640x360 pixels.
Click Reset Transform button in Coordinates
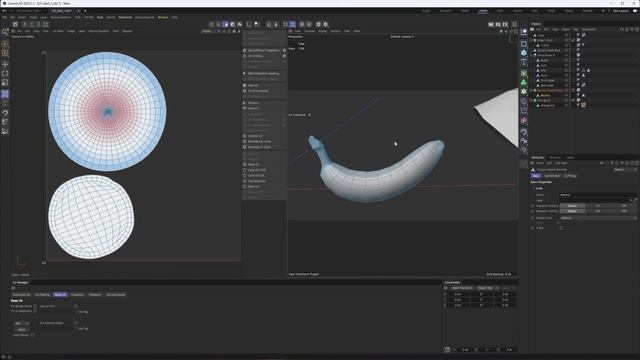pyautogui.click(x=462, y=288)
